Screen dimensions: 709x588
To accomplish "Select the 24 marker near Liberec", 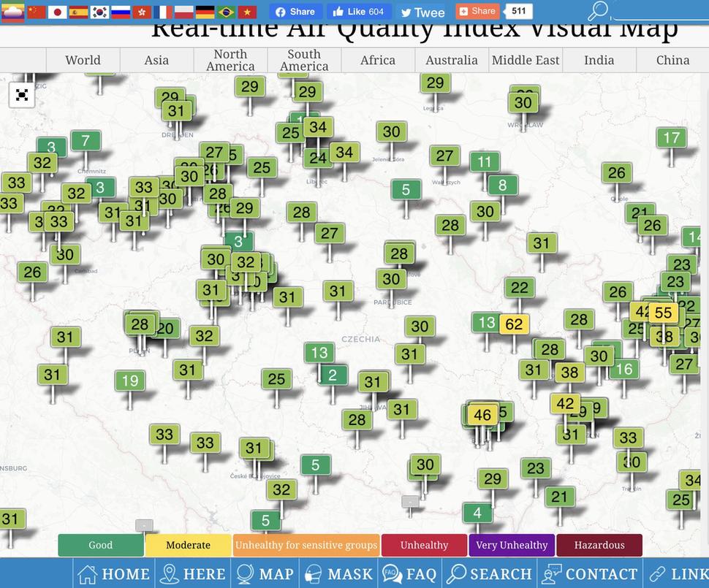I will pyautogui.click(x=319, y=158).
